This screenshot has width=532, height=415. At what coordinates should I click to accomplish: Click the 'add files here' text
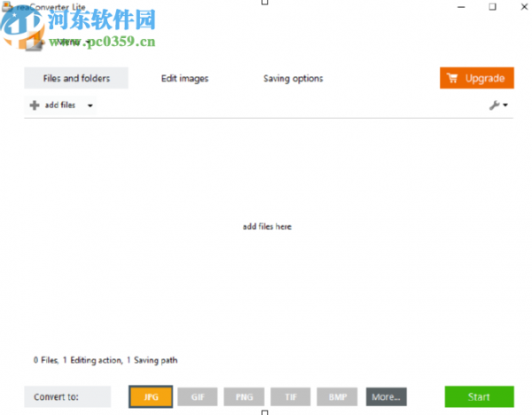coord(267,226)
